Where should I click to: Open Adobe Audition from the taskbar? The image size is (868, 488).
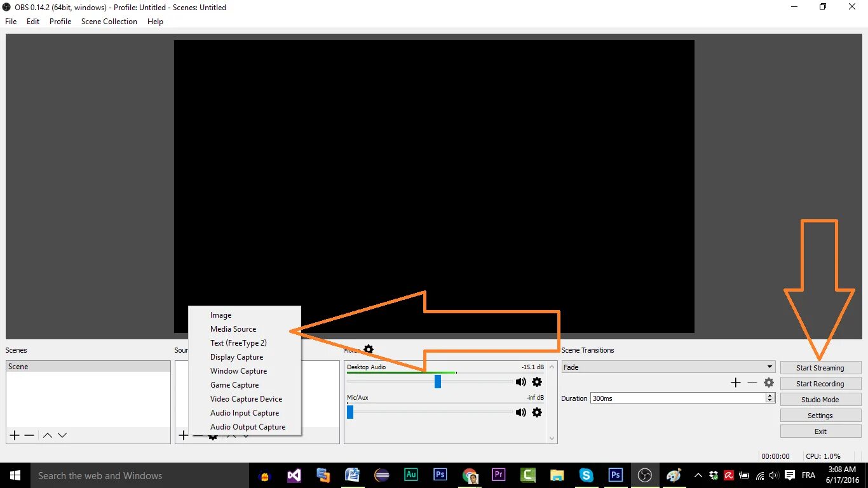point(410,475)
